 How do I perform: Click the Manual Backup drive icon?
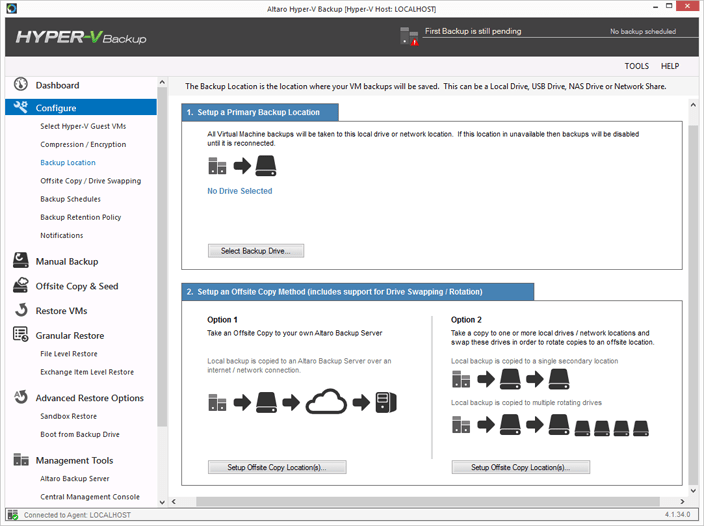[x=20, y=261]
